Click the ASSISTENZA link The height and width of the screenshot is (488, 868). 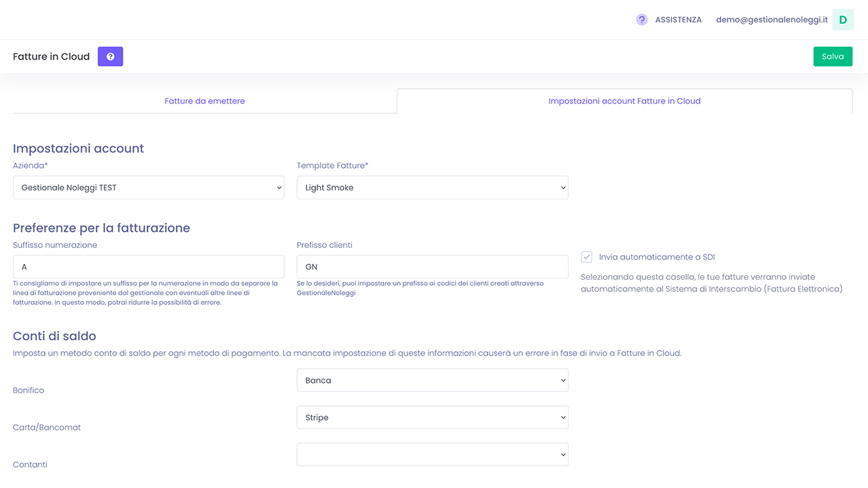678,20
